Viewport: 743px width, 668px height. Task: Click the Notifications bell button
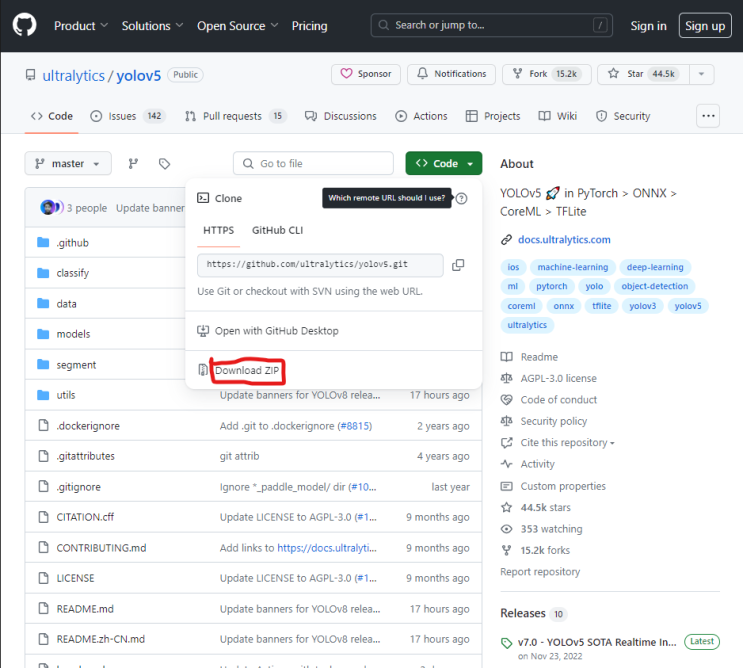coord(450,74)
